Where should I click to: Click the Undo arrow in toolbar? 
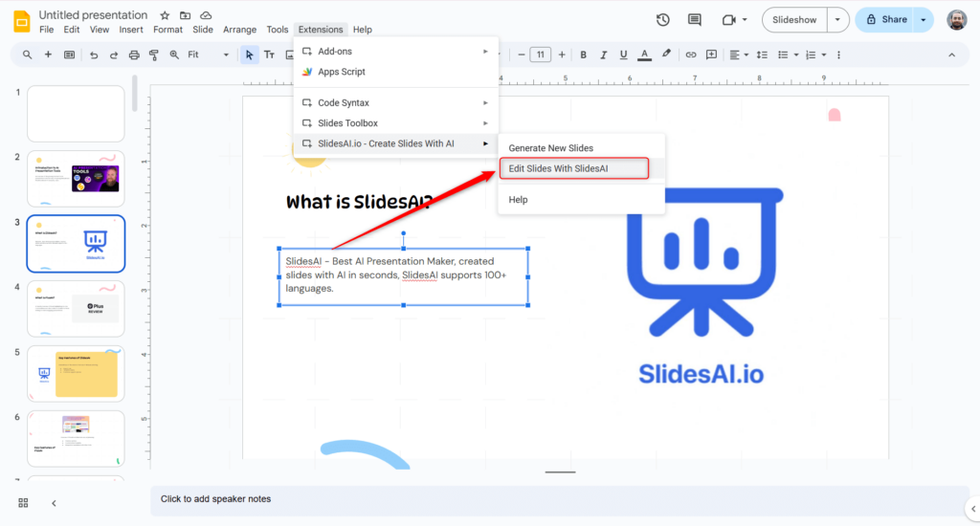pos(93,55)
